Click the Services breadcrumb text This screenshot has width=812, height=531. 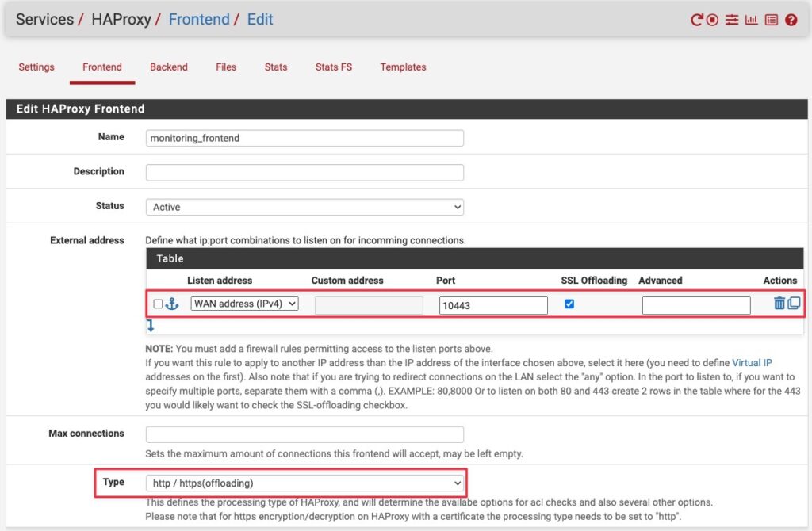[44, 19]
